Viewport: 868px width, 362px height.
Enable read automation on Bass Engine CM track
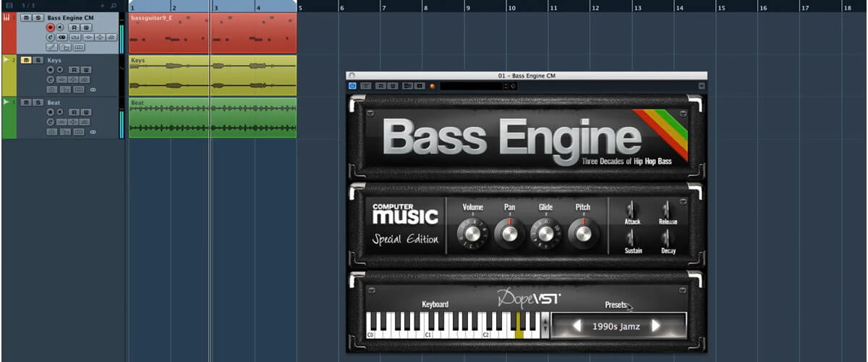point(75,28)
